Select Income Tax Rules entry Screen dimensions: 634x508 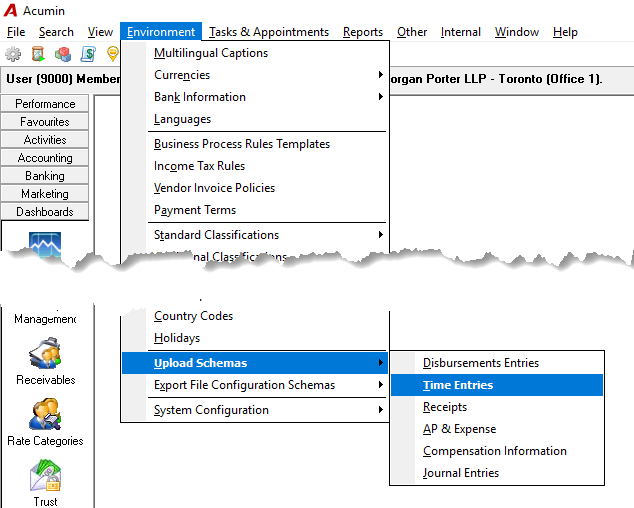pyautogui.click(x=255, y=166)
